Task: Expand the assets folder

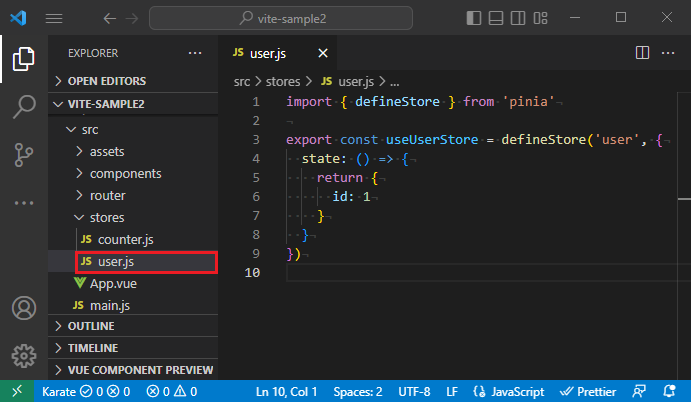Action: (133, 152)
